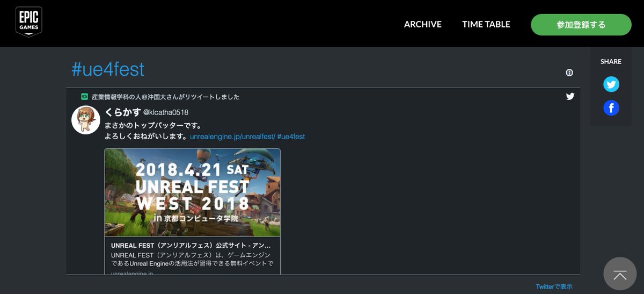Click card title UNREAL FEST 公式サイト
This screenshot has width=644, height=294.
pos(191,245)
